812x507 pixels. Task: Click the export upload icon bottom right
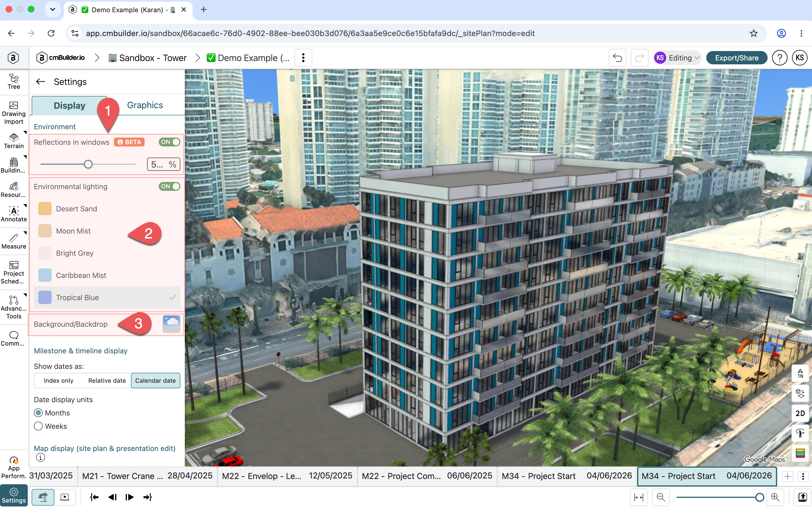pos(802,497)
